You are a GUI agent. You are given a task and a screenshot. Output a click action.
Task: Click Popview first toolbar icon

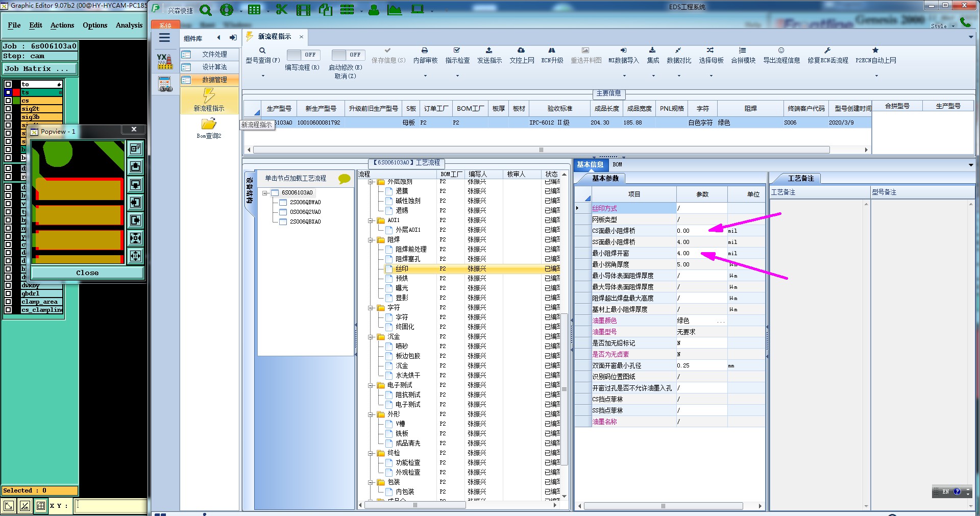click(x=135, y=149)
